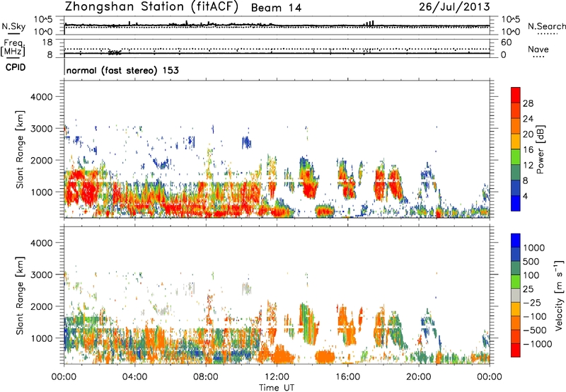The height and width of the screenshot is (392, 566).
Task: Click the '2000' range tick of the velocity plot
Action: 42,306
